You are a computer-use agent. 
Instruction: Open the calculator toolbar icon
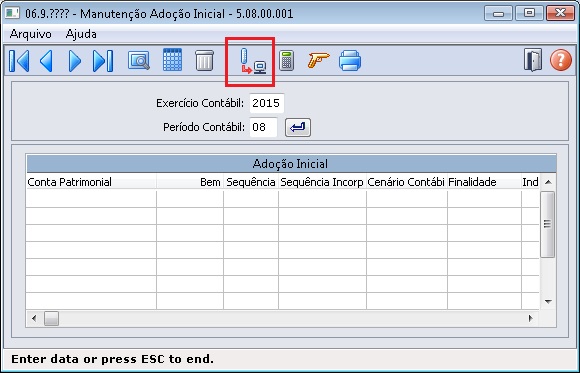(x=286, y=61)
